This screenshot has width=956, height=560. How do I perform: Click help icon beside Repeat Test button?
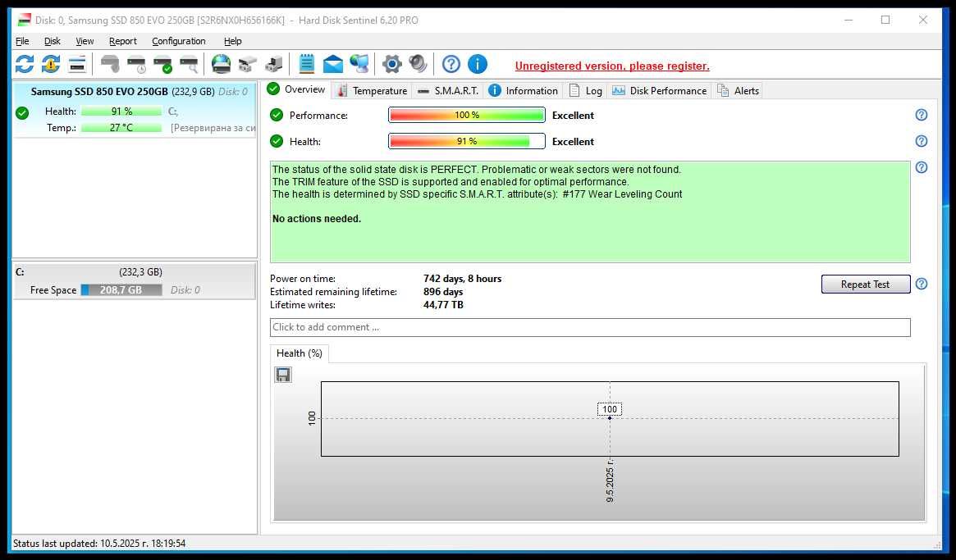tap(922, 284)
